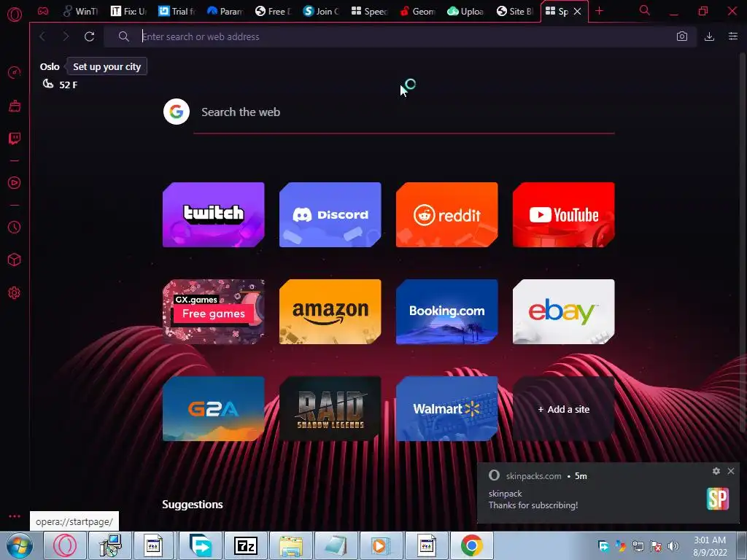
Task: Click the back navigation arrow
Action: click(x=42, y=36)
